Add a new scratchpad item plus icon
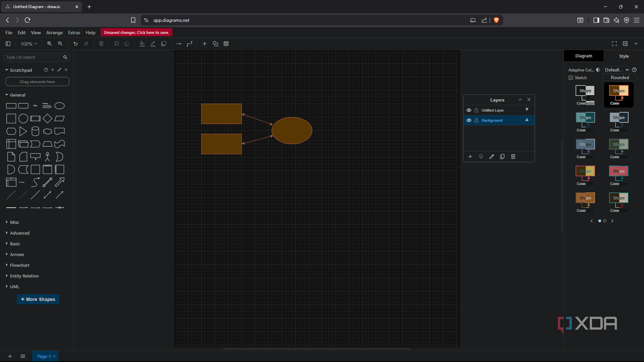This screenshot has width=644, height=362. 52,70
